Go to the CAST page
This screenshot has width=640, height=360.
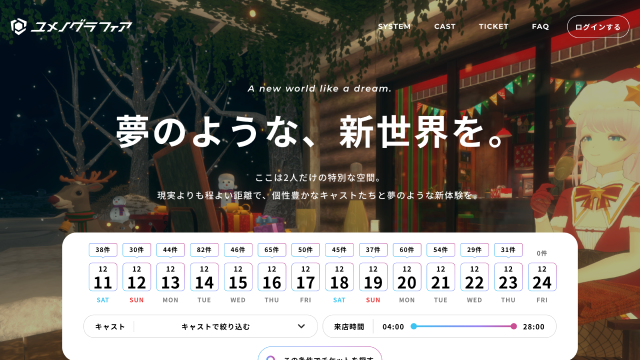click(444, 27)
